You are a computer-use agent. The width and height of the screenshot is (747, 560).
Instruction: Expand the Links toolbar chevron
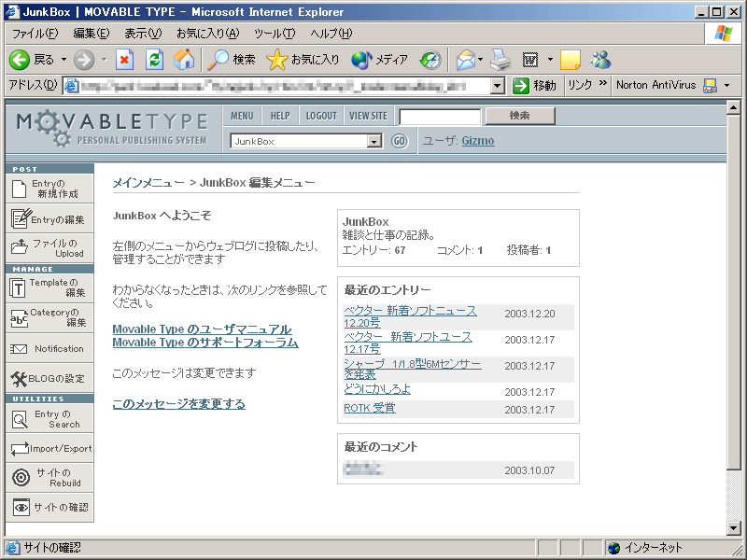click(603, 83)
